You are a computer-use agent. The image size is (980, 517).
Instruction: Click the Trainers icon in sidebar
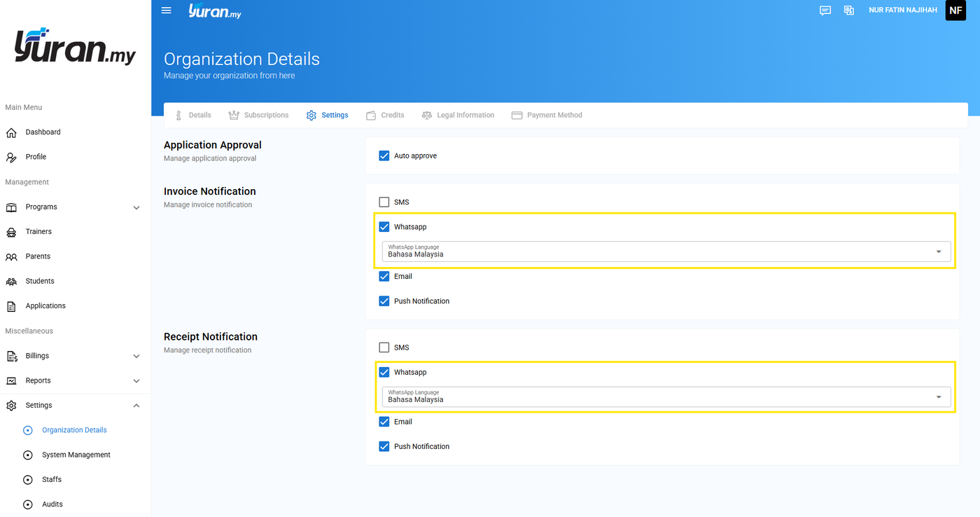[11, 232]
